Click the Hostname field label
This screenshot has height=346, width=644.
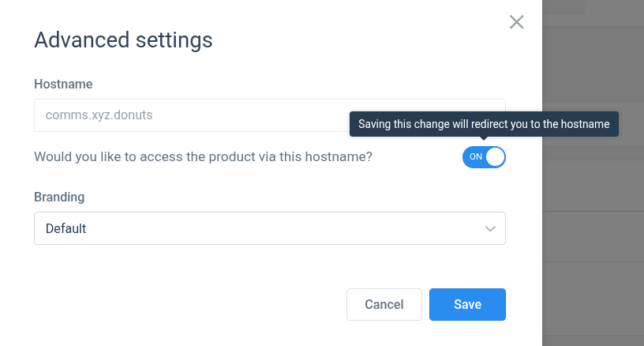point(63,84)
